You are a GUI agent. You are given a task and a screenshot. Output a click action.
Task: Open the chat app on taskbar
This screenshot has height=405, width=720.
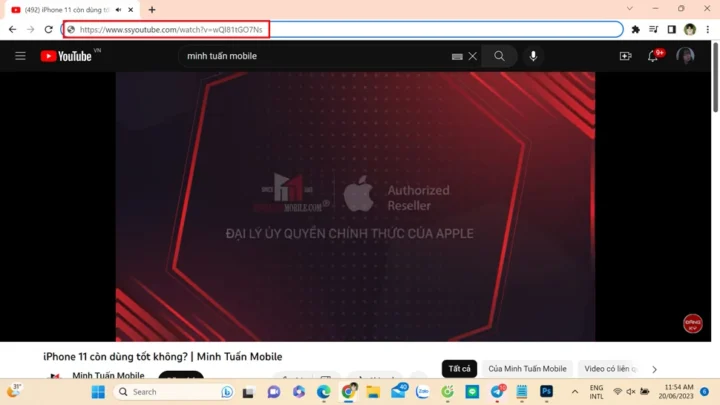pyautogui.click(x=274, y=392)
